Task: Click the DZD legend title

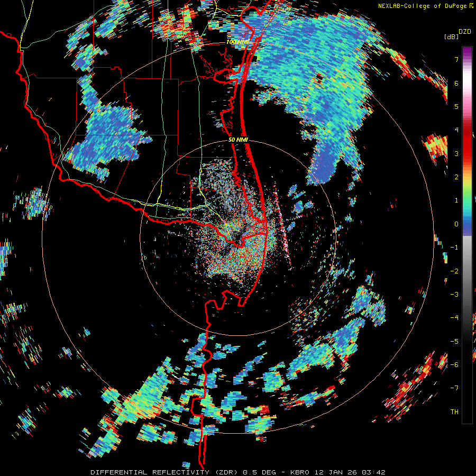Action: coord(465,32)
